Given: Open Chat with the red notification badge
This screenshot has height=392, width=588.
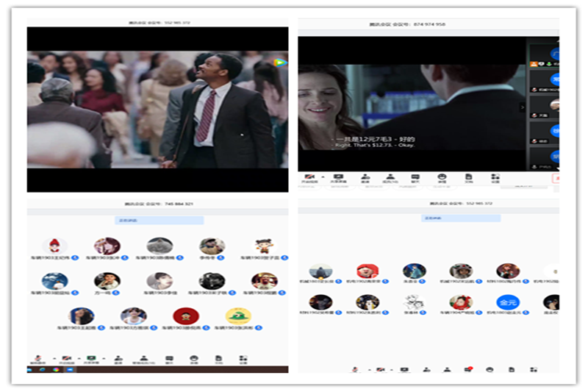Looking at the screenshot, I should pos(468,370).
